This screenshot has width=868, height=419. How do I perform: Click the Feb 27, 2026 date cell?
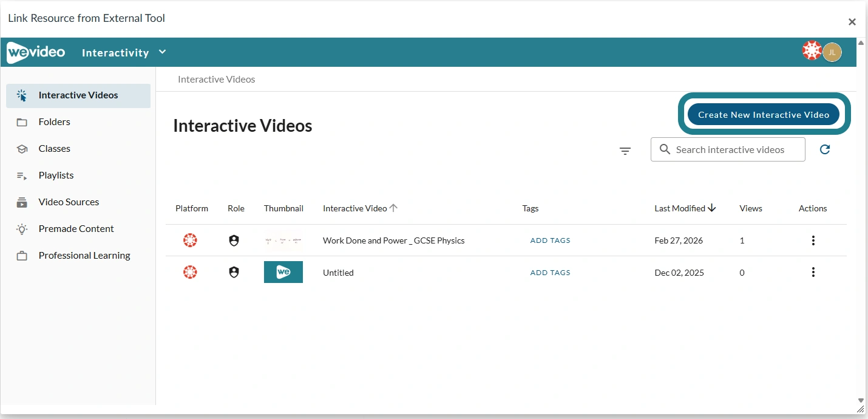(679, 240)
